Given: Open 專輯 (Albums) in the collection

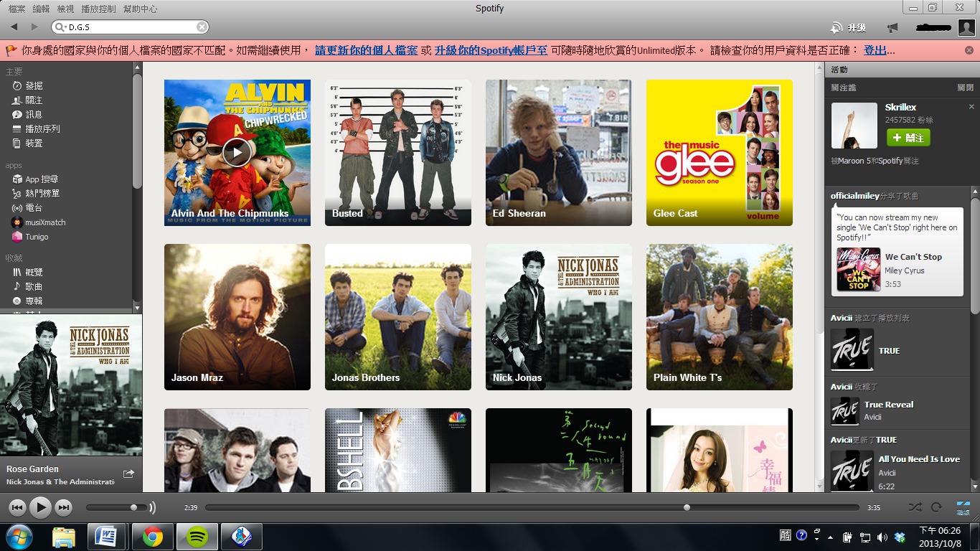Looking at the screenshot, I should tap(29, 301).
